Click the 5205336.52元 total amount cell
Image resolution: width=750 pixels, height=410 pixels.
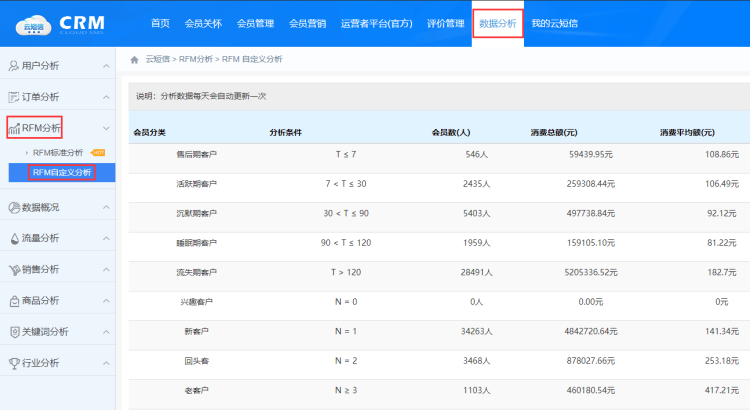tap(591, 272)
